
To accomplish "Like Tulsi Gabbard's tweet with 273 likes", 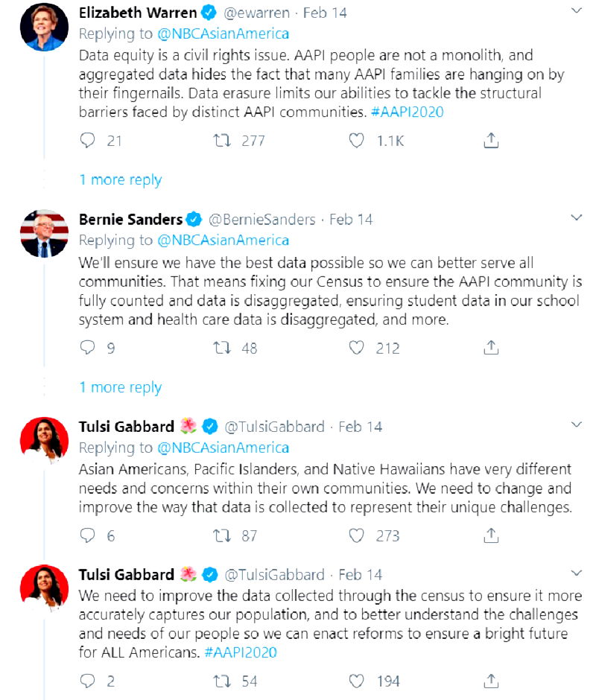I will pyautogui.click(x=357, y=535).
